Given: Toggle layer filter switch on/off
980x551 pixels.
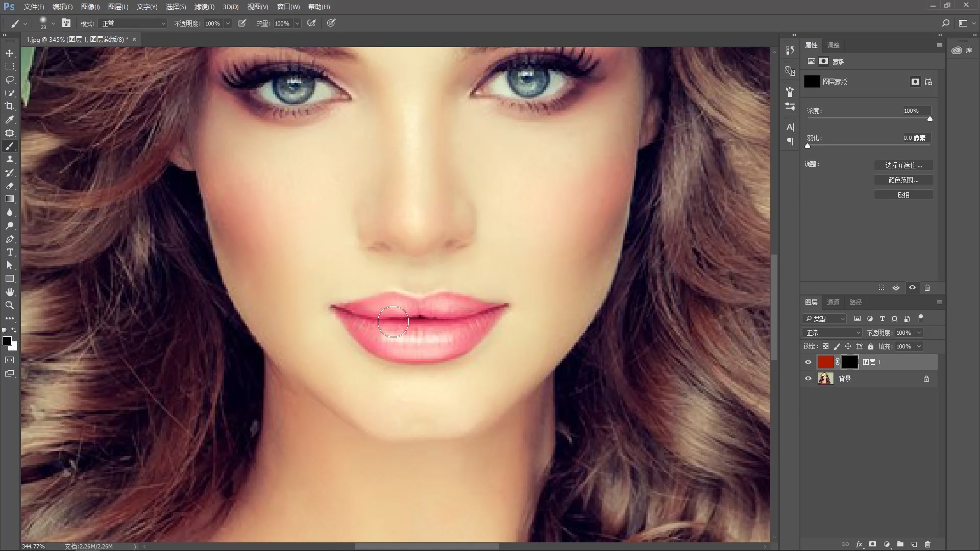Looking at the screenshot, I should [921, 318].
